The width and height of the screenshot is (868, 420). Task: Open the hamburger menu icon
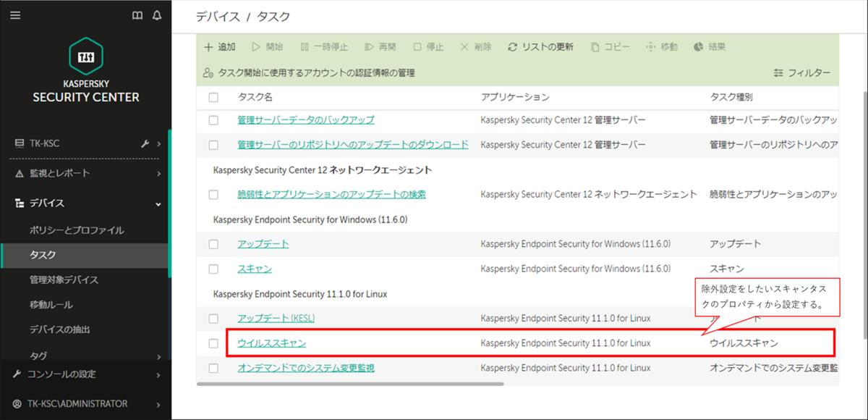coord(15,15)
